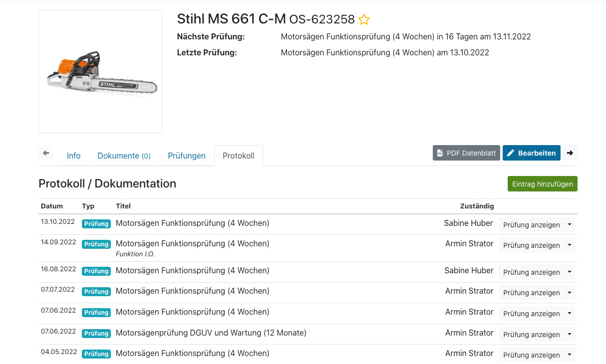Toggle the favorite star next to OS-623258
The width and height of the screenshot is (606, 364).
364,20
